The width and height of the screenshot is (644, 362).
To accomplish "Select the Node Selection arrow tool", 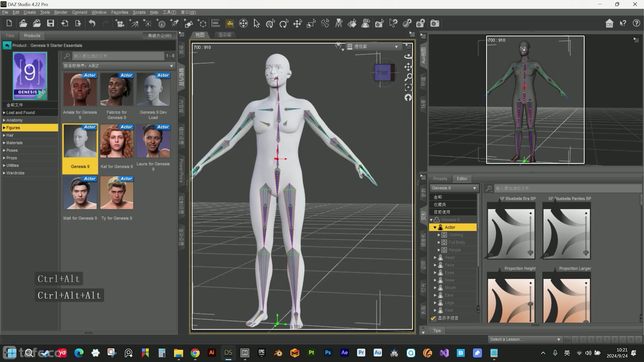I will coord(257,24).
